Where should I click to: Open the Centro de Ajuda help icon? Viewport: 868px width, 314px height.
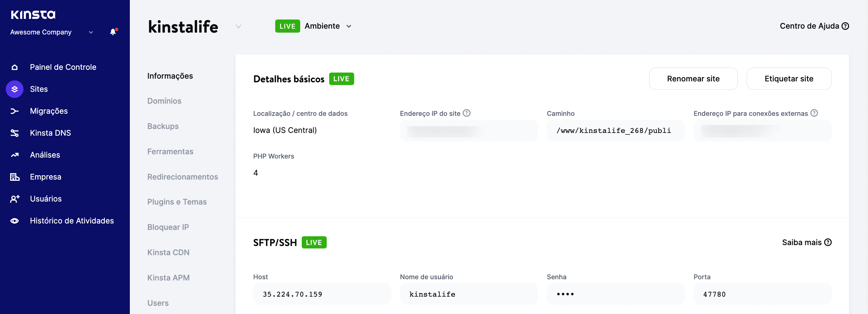click(x=845, y=26)
